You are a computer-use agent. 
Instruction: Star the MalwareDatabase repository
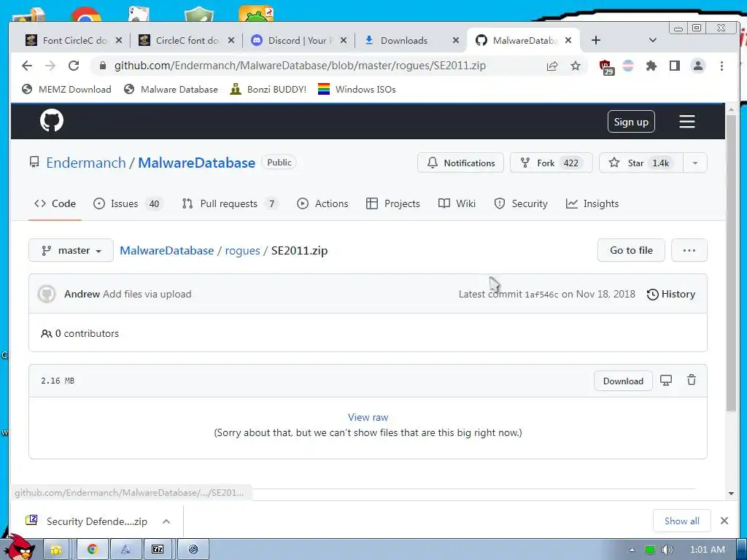tap(640, 163)
